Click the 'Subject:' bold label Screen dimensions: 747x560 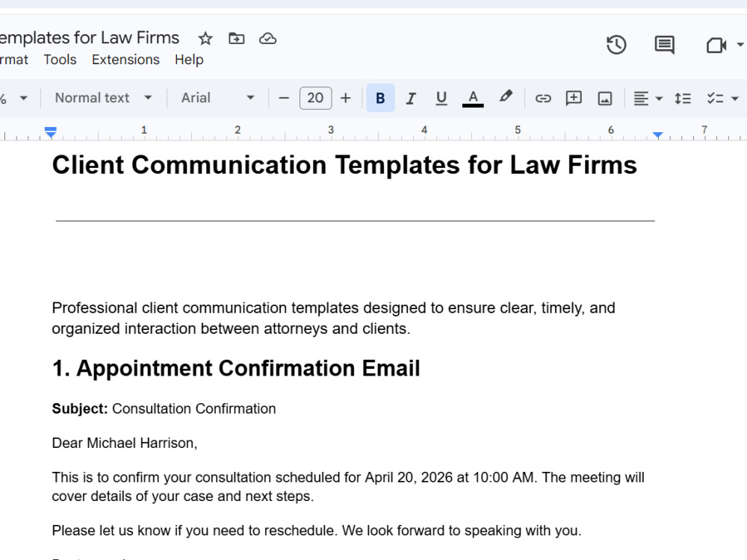[x=80, y=408]
